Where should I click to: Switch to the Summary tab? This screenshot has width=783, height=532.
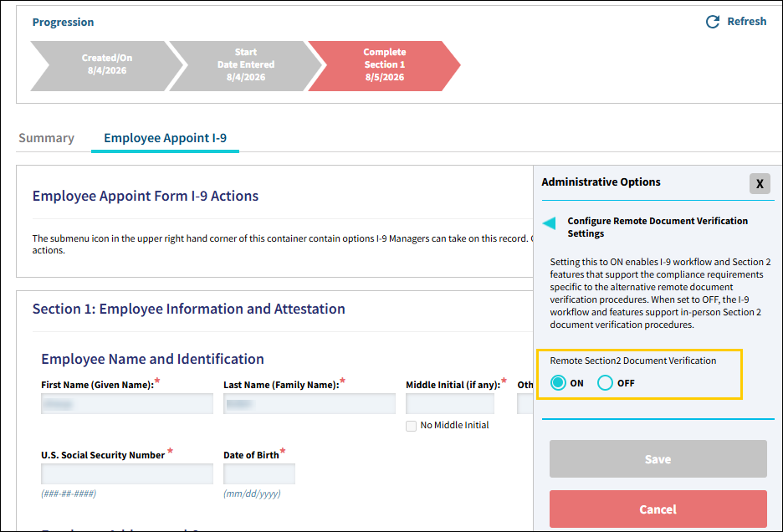click(47, 138)
